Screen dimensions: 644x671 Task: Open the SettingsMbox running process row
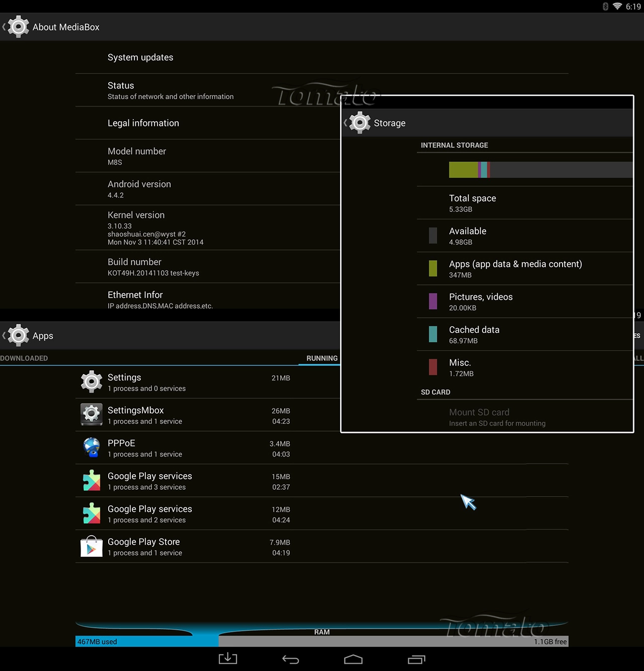208,415
